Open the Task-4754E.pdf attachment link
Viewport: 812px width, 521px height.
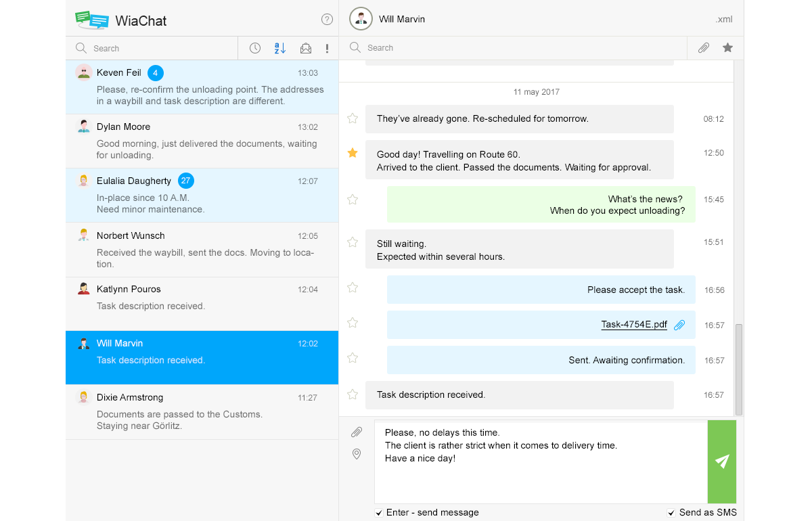pos(634,325)
